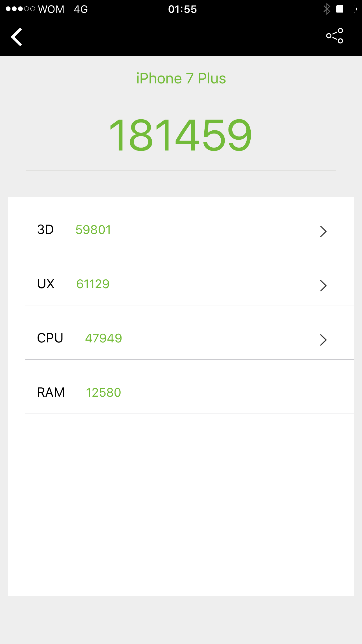Tap the total score 181459

[x=180, y=135]
